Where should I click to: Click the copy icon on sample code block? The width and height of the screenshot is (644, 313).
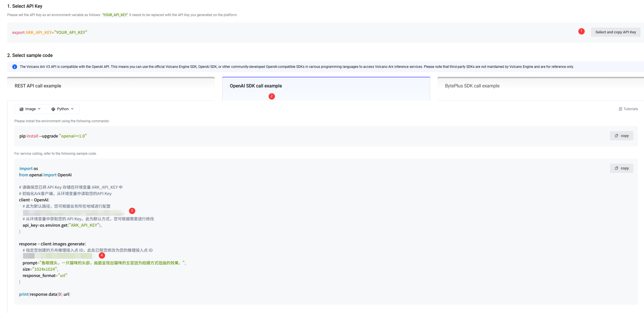(x=616, y=168)
